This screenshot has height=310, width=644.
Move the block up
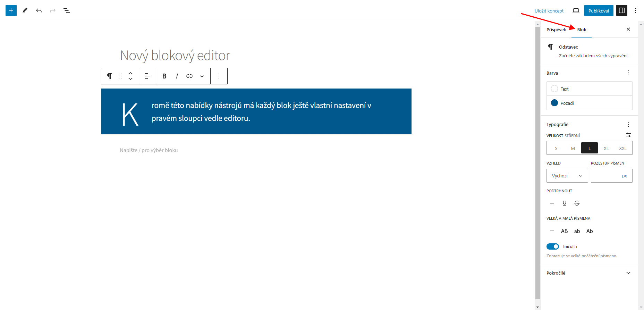pyautogui.click(x=130, y=73)
